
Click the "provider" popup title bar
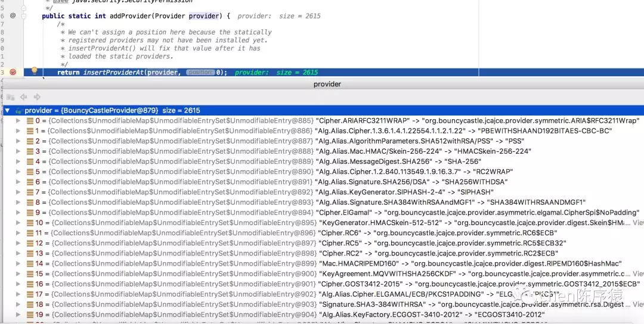[323, 84]
